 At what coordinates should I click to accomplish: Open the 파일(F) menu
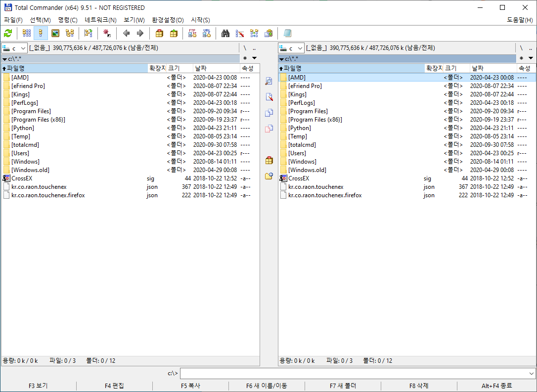pyautogui.click(x=13, y=20)
